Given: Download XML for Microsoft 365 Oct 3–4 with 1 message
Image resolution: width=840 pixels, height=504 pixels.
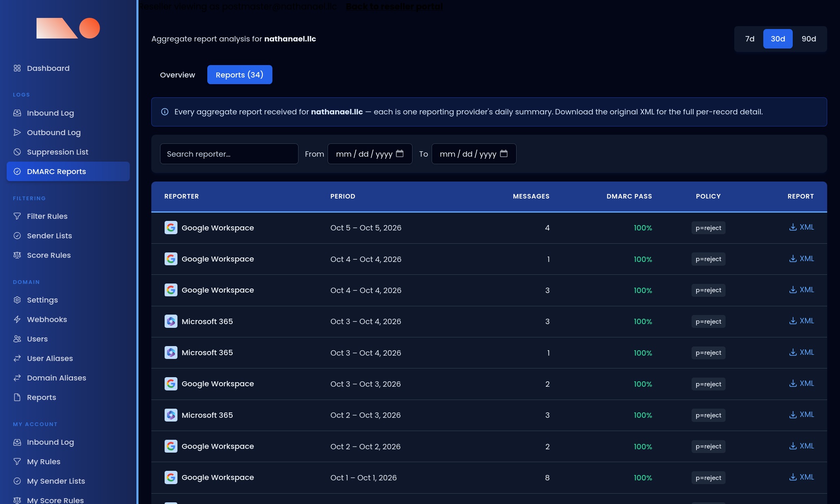Looking at the screenshot, I should click(801, 352).
